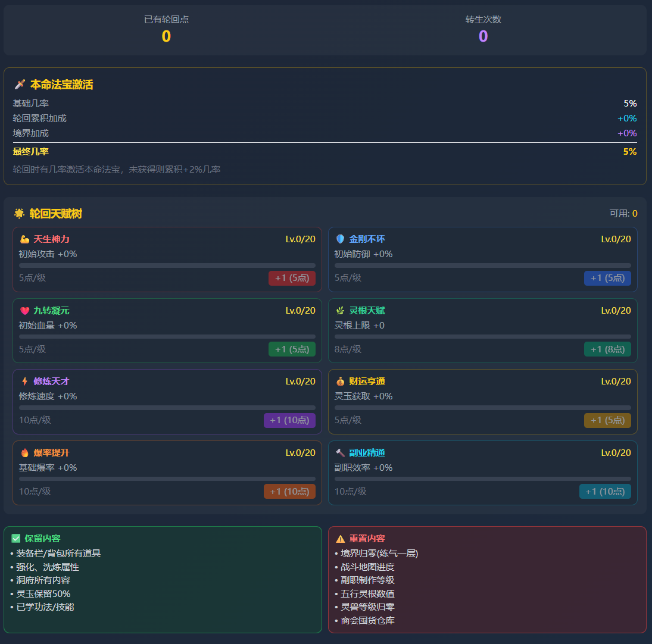Click the heart icon beside 九转凝元
The image size is (652, 644).
click(x=24, y=311)
